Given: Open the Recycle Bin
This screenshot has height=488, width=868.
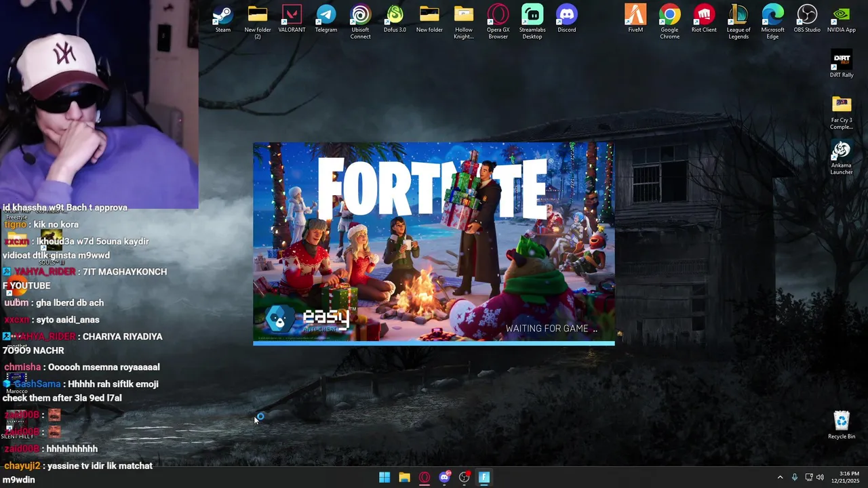Looking at the screenshot, I should click(842, 425).
